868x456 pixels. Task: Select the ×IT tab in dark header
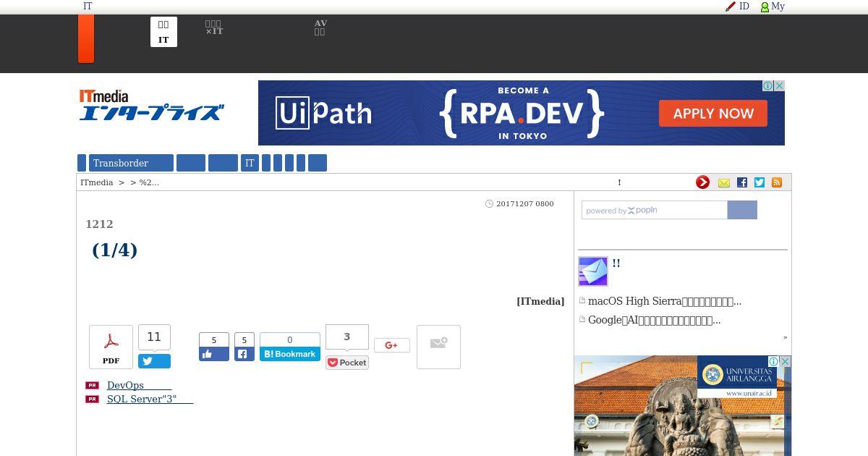tap(214, 28)
